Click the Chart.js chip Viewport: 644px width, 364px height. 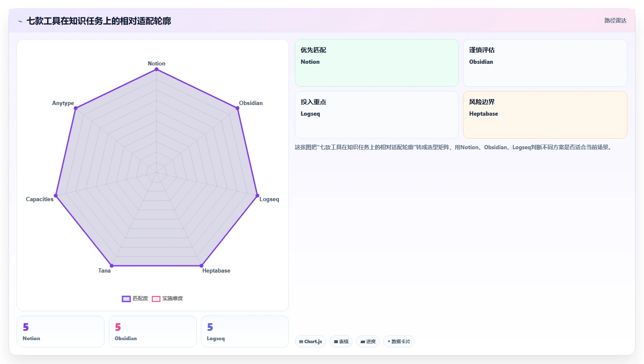pos(311,341)
